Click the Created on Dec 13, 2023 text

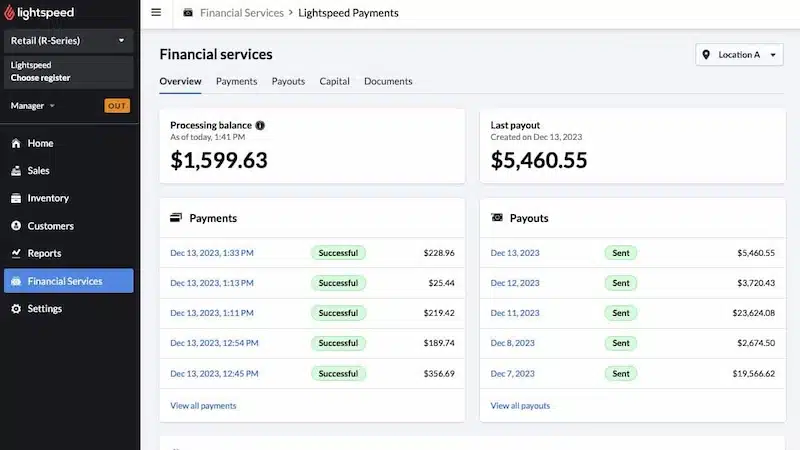tap(536, 137)
